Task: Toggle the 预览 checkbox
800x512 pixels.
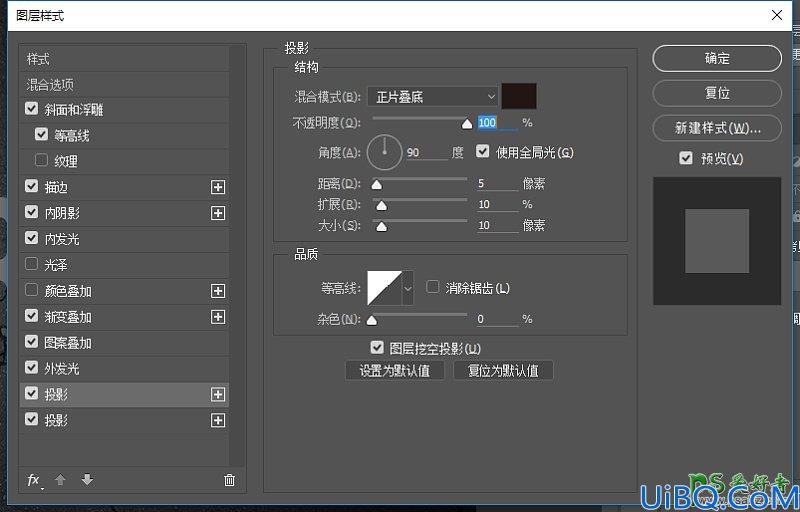Action: pyautogui.click(x=686, y=158)
